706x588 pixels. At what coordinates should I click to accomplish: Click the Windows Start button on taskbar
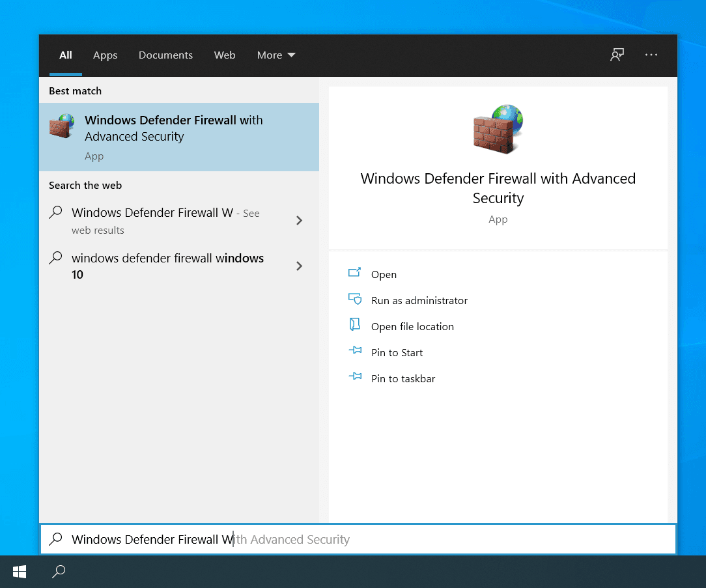20,572
